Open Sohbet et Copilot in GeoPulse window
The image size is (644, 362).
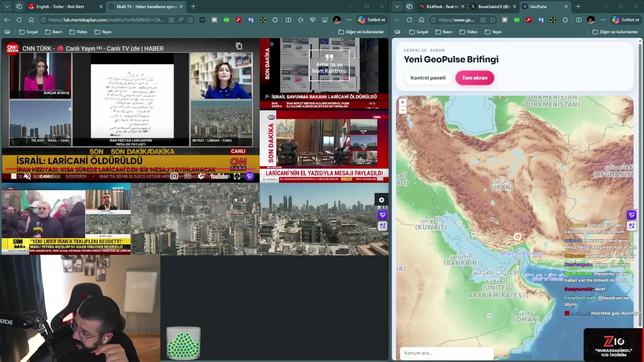625,20
